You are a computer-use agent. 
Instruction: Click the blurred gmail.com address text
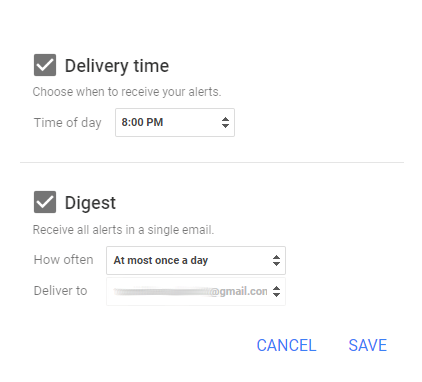point(190,292)
